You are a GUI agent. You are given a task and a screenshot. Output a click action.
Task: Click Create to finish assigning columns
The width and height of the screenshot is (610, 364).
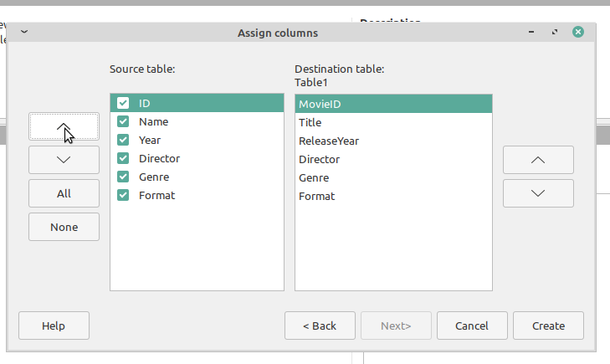coord(548,326)
